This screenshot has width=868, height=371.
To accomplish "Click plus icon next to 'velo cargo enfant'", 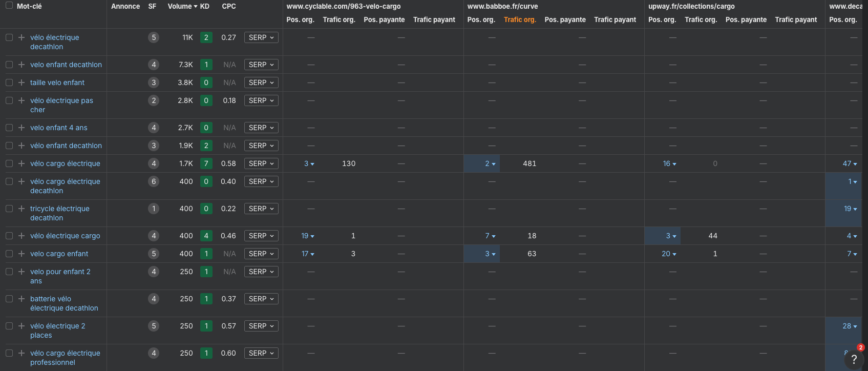I will click(22, 254).
